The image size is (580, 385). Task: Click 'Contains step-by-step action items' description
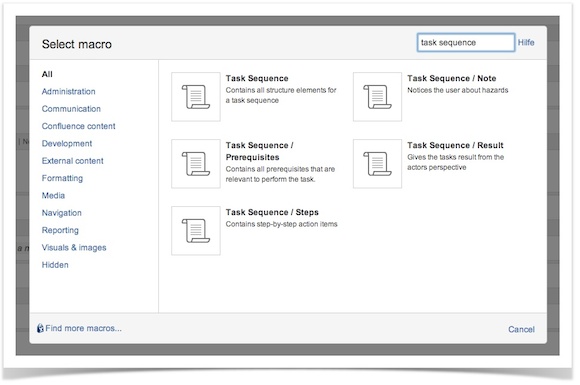point(281,224)
